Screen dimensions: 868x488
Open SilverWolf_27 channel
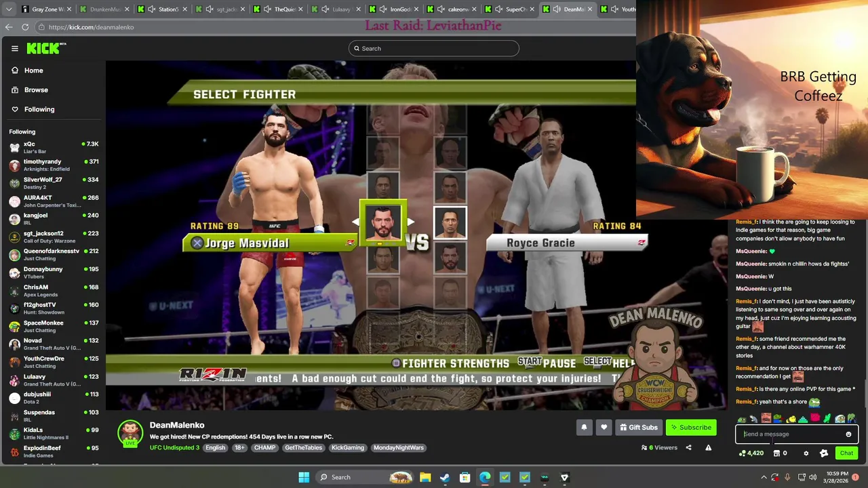[53, 183]
